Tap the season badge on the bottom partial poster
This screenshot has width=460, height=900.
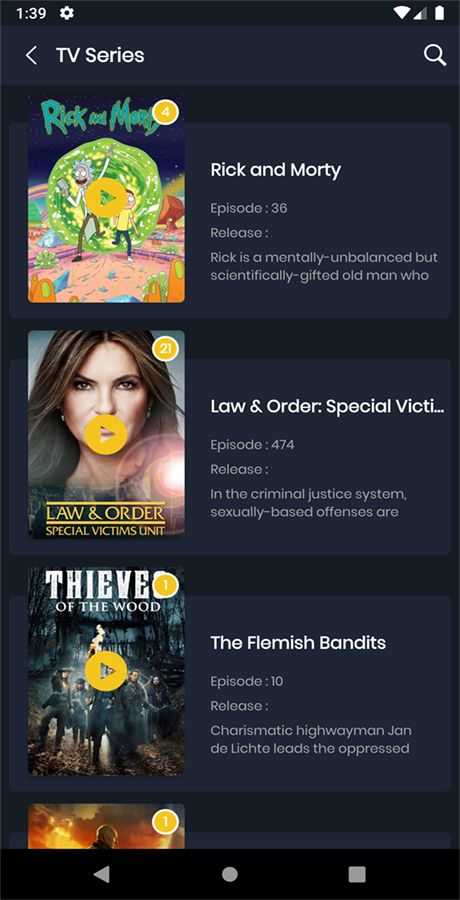(x=165, y=823)
